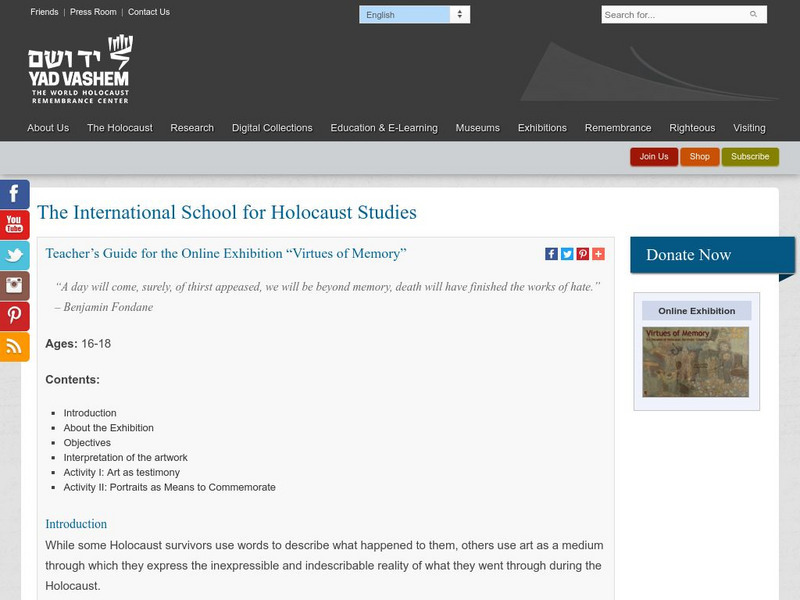Open the Virtues of Memory exhibition thumbnail
The width and height of the screenshot is (800, 600).
point(695,362)
